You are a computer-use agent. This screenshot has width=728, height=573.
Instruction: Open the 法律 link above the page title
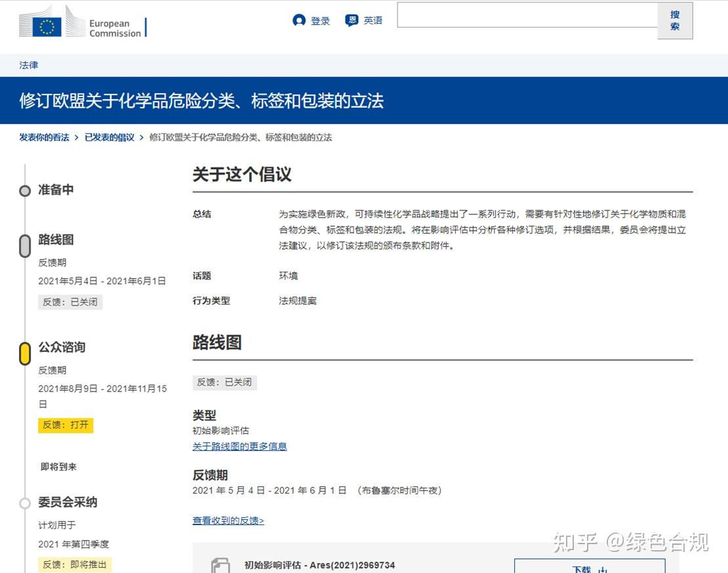[x=28, y=65]
